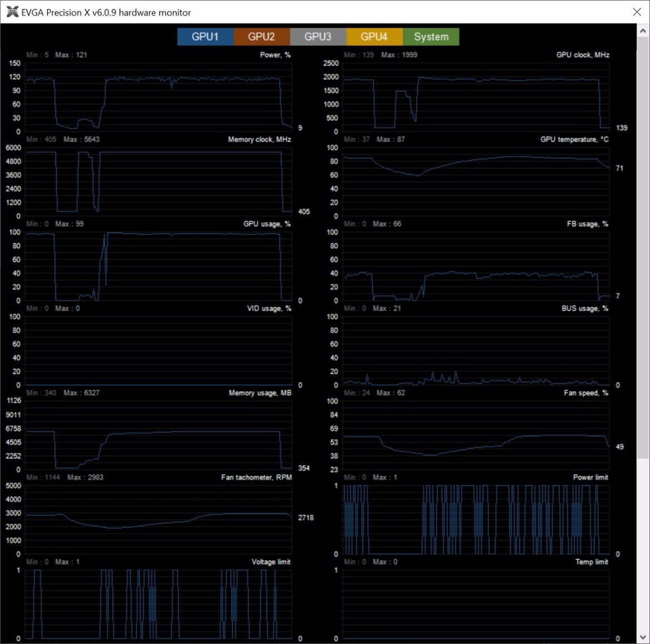
Task: Click the "Max : 5643" memory clock value
Action: click(82, 139)
